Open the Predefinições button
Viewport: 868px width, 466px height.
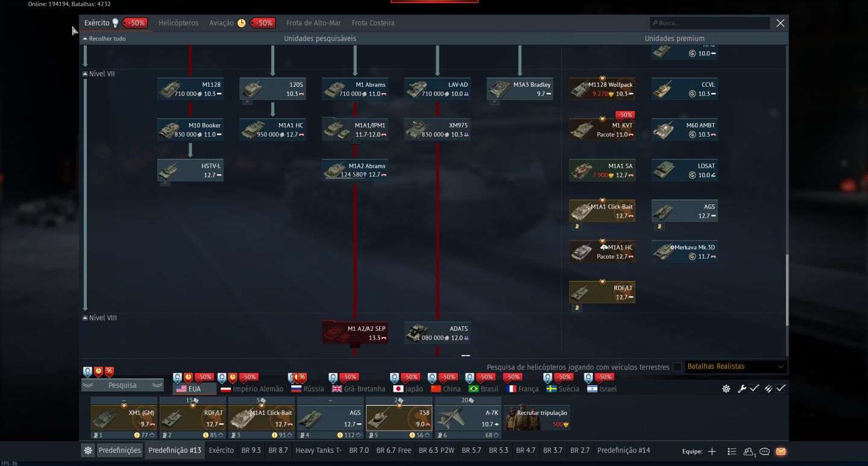pyautogui.click(x=120, y=450)
